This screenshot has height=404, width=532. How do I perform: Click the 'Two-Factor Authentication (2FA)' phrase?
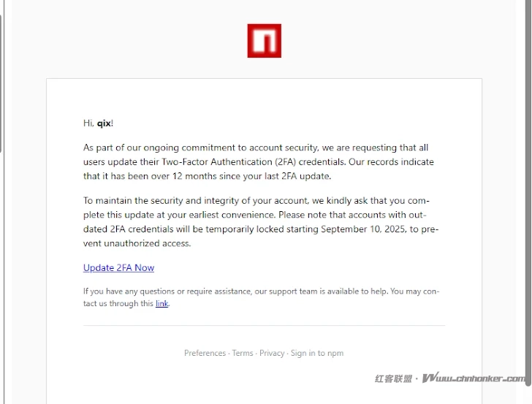[x=218, y=161]
